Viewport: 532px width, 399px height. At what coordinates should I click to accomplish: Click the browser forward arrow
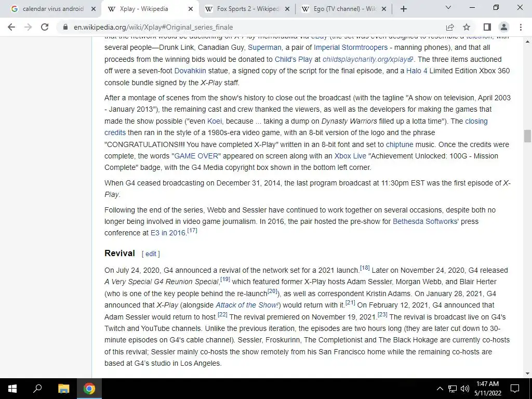pyautogui.click(x=28, y=27)
